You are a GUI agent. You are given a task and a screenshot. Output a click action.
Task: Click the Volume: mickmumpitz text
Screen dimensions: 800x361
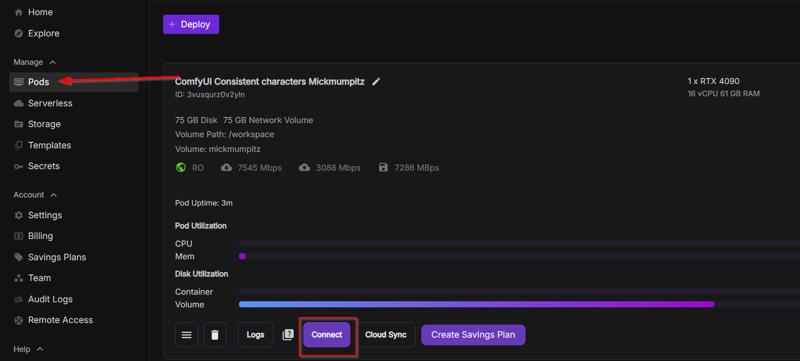217,149
